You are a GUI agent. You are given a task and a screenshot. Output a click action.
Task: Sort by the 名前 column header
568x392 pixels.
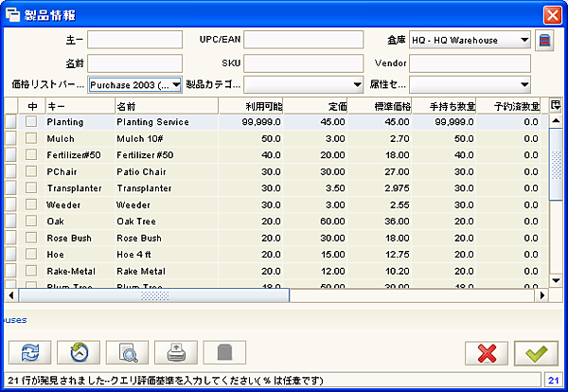[165, 105]
